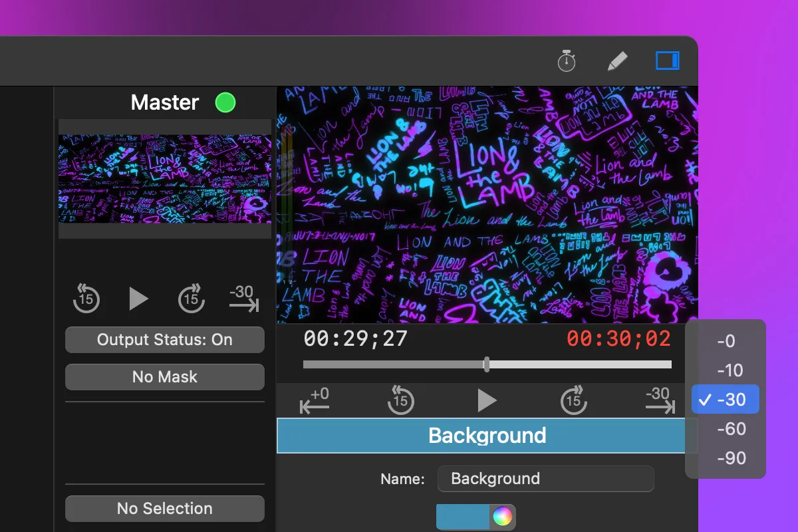Viewport: 798px width, 532px height.
Task: Select -90 from the trim options
Action: (725, 458)
